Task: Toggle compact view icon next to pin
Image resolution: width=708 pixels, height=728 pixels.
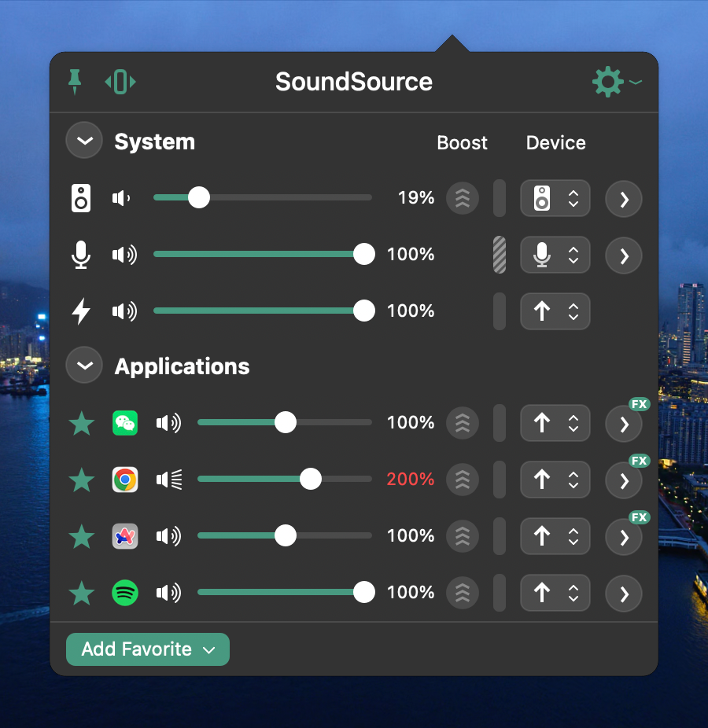Action: coord(120,82)
